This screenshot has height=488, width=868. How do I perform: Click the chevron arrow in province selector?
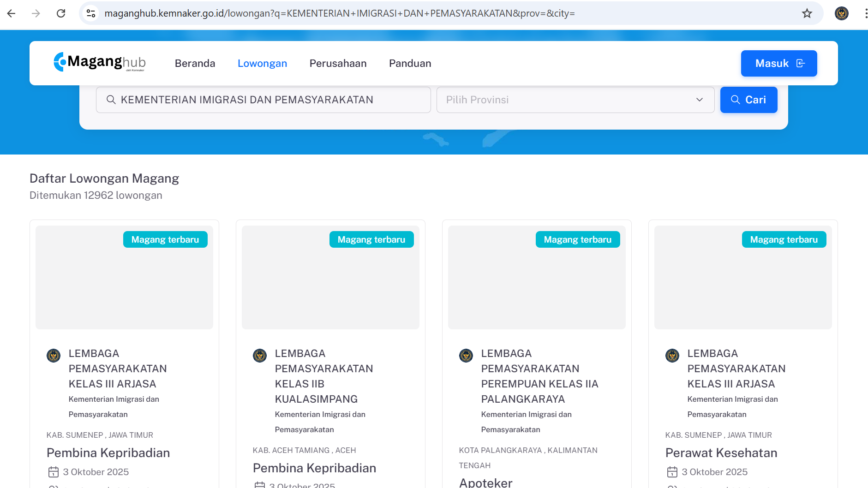point(699,100)
